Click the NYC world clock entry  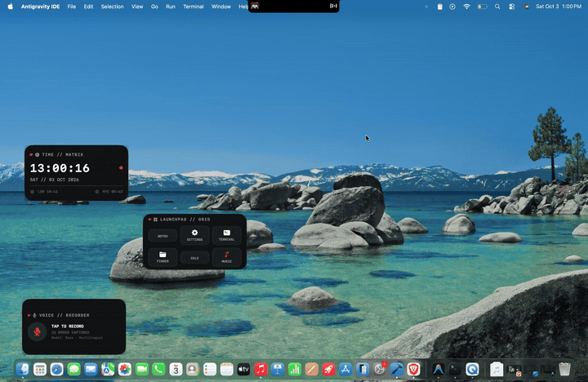click(x=109, y=192)
